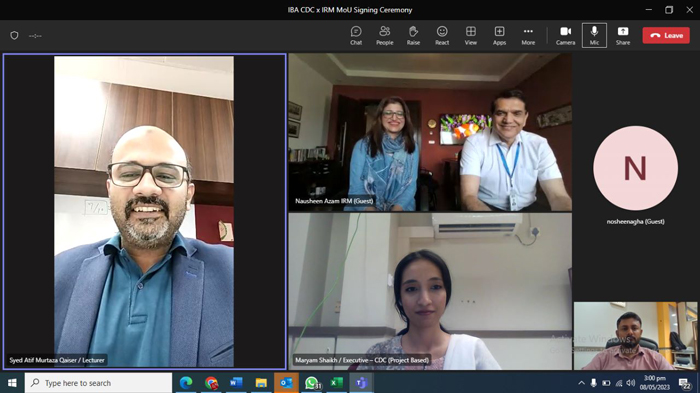Screen dimensions: 700x393
Task: Click the Share screen icon
Action: click(623, 35)
